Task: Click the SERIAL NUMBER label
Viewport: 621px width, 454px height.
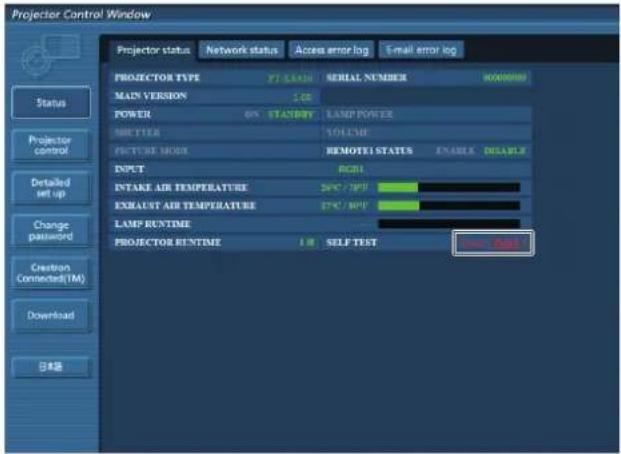Action: pyautogui.click(x=366, y=78)
